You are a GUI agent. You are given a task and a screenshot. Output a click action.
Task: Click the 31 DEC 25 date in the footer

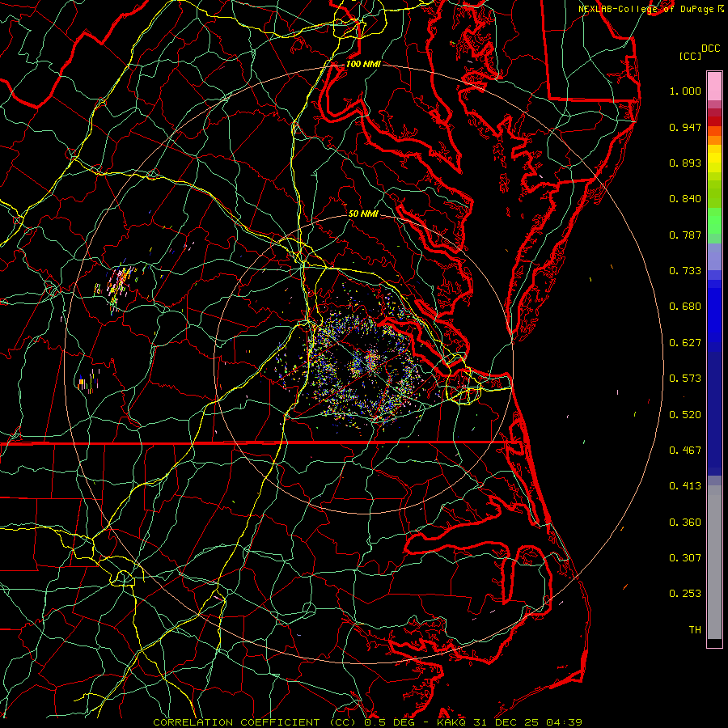pyautogui.click(x=507, y=722)
